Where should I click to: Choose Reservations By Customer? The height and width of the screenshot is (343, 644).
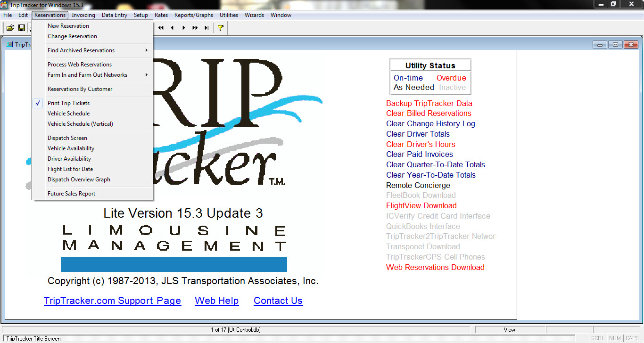click(92, 89)
